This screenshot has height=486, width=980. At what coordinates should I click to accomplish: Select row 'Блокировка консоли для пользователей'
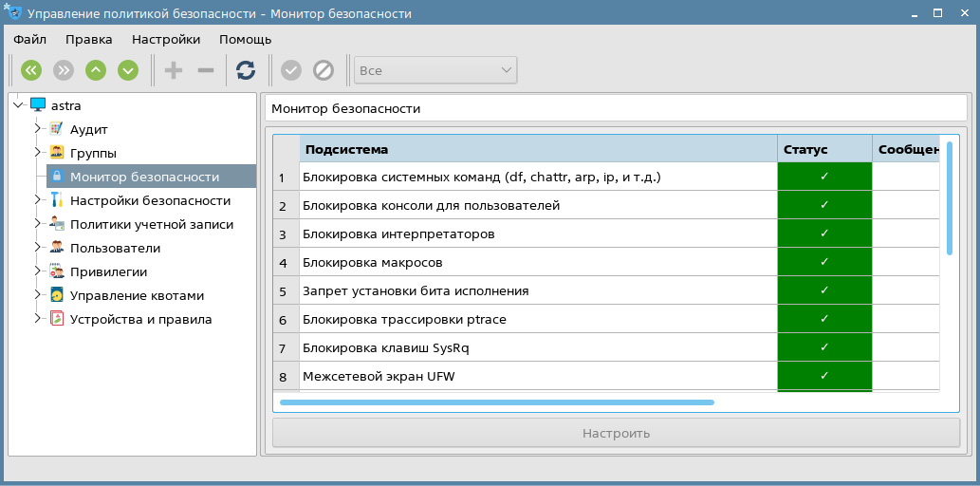coord(538,205)
